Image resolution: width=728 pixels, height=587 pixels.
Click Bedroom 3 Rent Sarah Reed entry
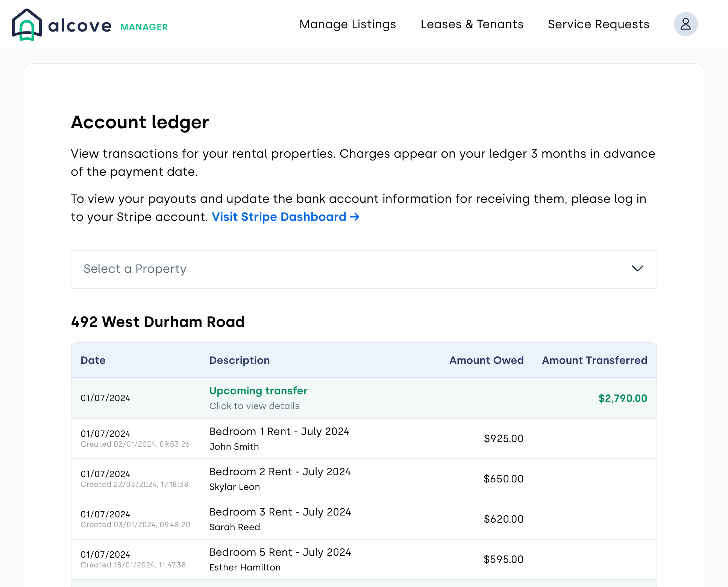[280, 512]
